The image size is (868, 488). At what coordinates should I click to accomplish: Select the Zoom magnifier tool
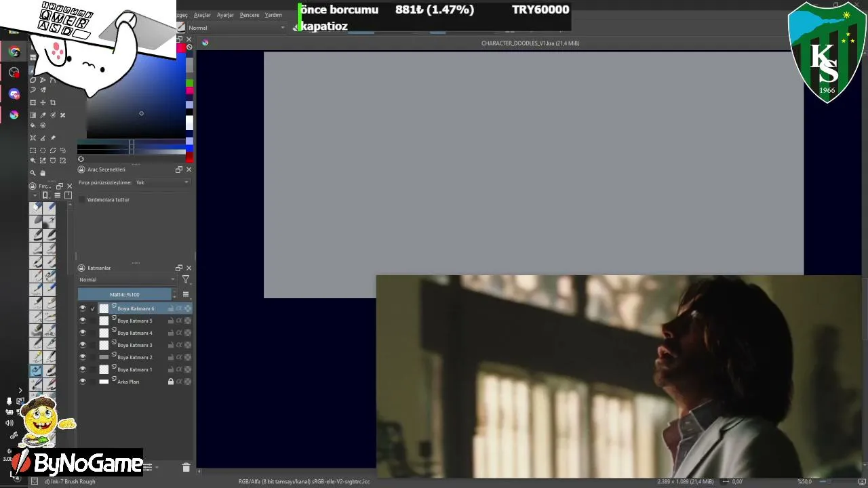click(x=33, y=173)
